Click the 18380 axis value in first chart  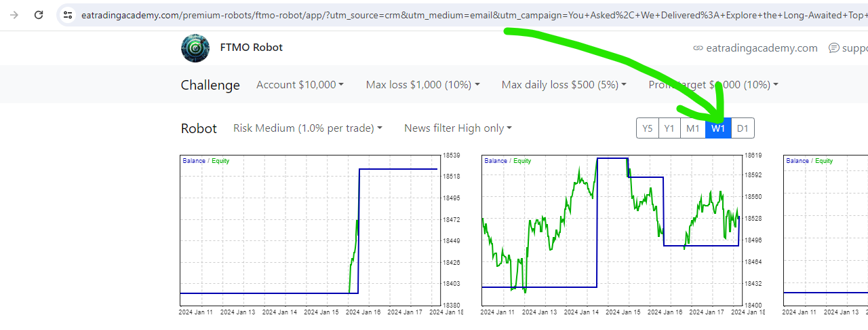click(452, 306)
